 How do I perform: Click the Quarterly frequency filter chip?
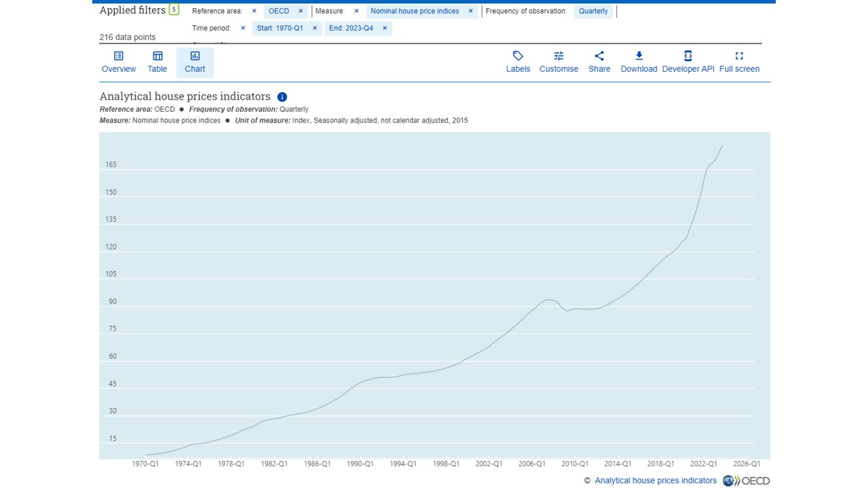[593, 11]
